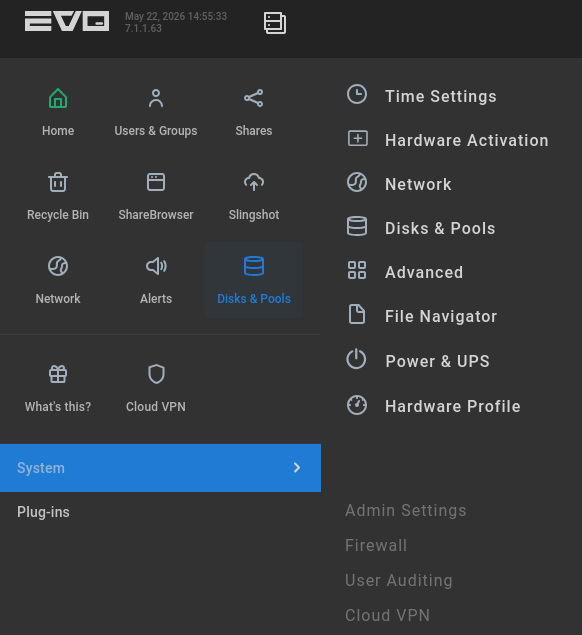Open Power & UPS label
Image resolution: width=582 pixels, height=635 pixels.
pos(438,361)
